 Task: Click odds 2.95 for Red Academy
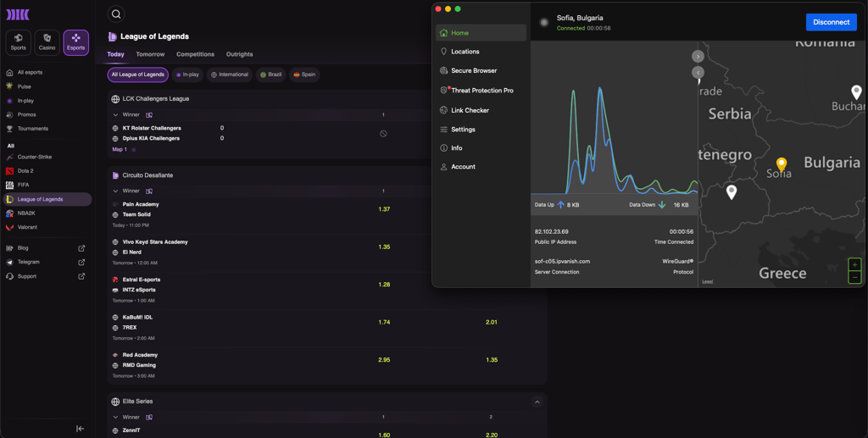click(384, 360)
